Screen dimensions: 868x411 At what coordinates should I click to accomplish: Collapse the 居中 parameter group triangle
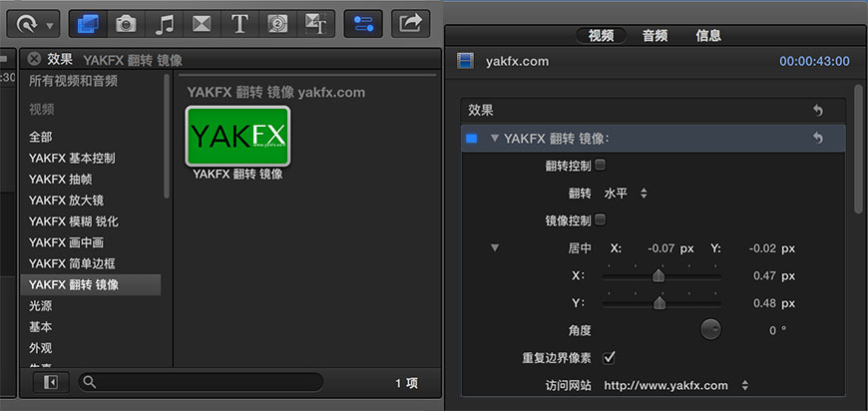point(495,247)
